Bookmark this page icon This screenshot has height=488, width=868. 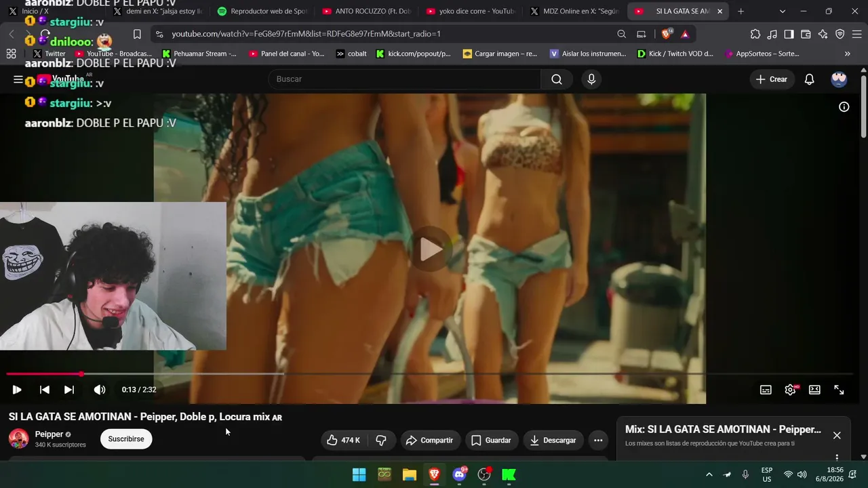(137, 34)
